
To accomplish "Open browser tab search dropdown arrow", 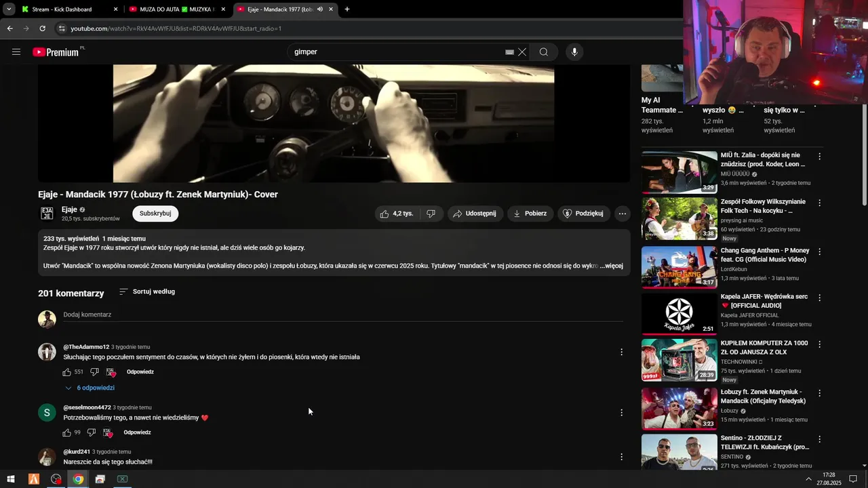I will (8, 9).
